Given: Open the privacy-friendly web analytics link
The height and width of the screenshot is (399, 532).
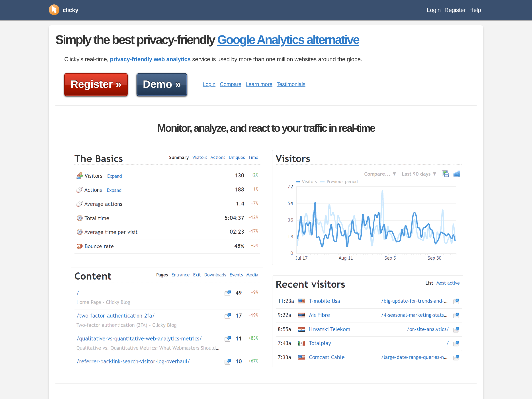Looking at the screenshot, I should (x=150, y=59).
